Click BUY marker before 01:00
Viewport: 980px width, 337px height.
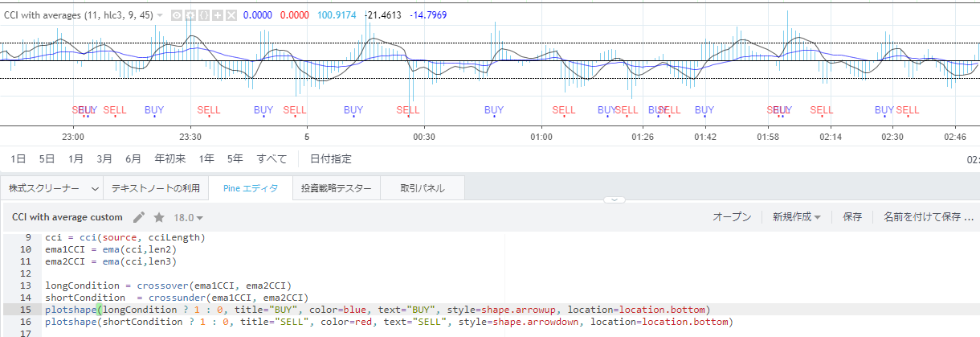coord(494,110)
